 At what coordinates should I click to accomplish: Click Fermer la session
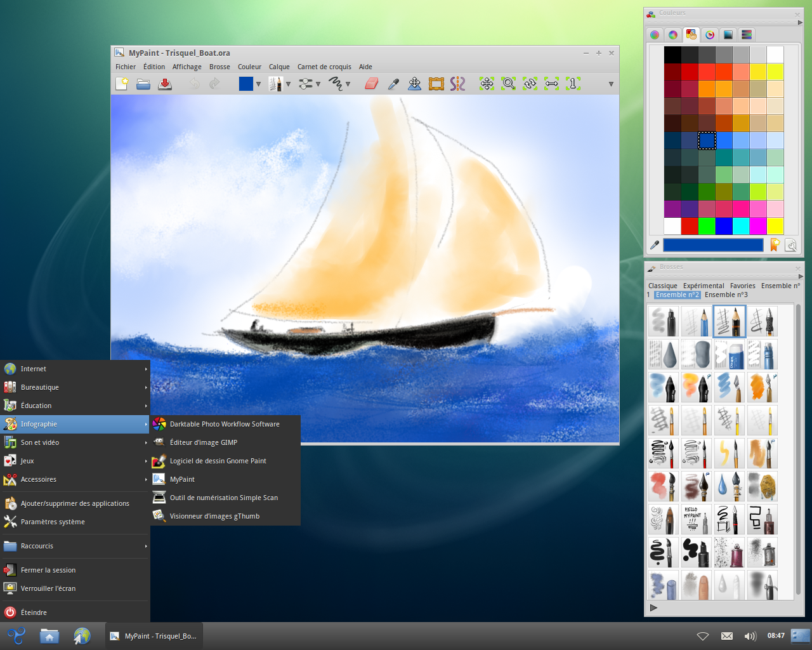tap(75, 570)
